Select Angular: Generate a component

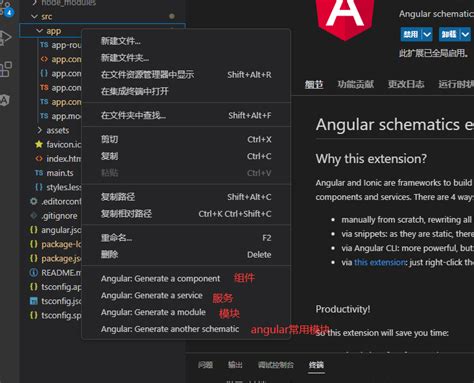[186, 278]
